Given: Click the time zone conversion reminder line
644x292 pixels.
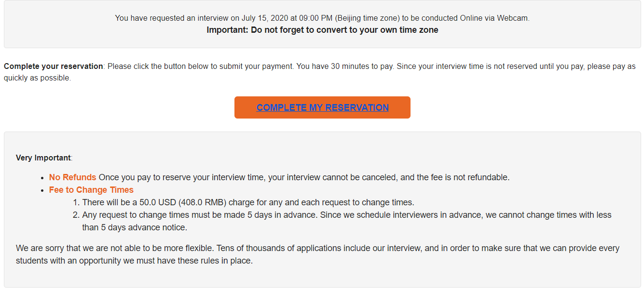Looking at the screenshot, I should 322,30.
